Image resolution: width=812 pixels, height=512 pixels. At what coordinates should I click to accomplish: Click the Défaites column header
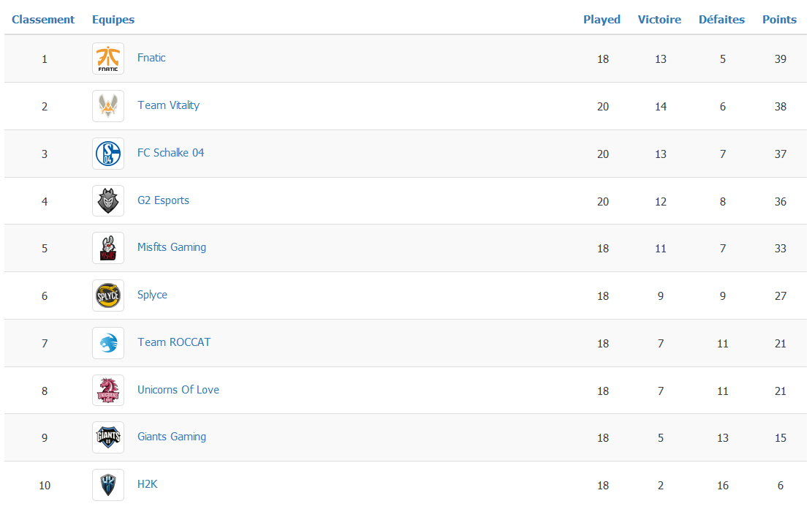tap(721, 20)
